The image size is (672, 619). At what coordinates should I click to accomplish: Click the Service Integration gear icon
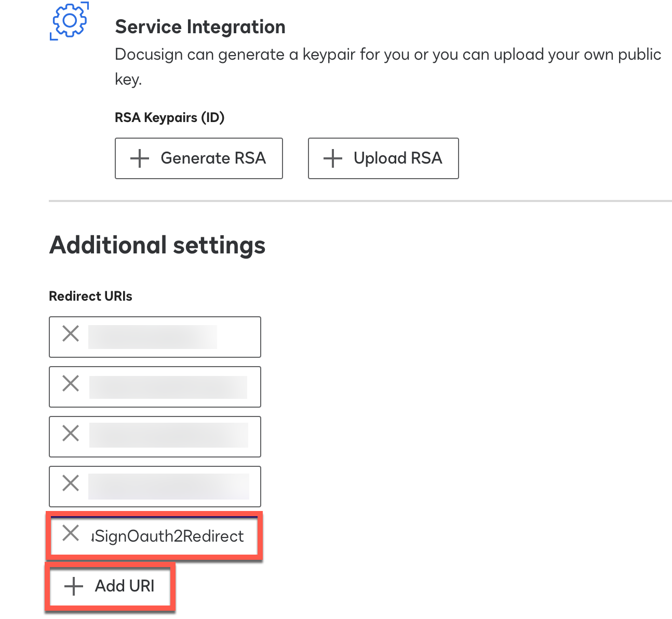70,21
